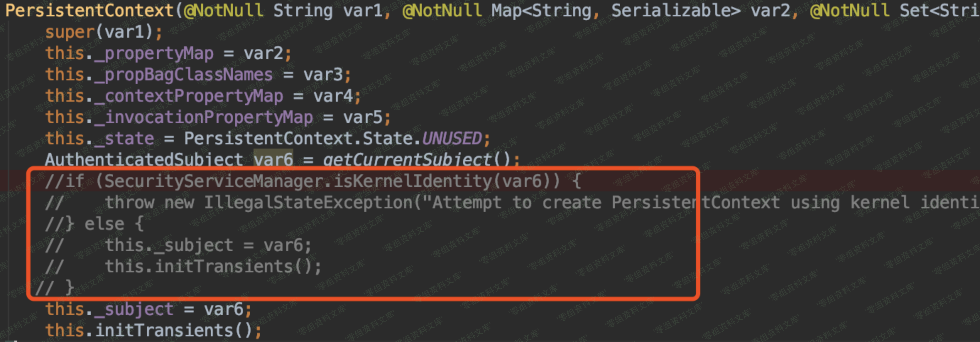Screen dimensions: 980x342
Task: Click the super(var1) call
Action: click(103, 32)
